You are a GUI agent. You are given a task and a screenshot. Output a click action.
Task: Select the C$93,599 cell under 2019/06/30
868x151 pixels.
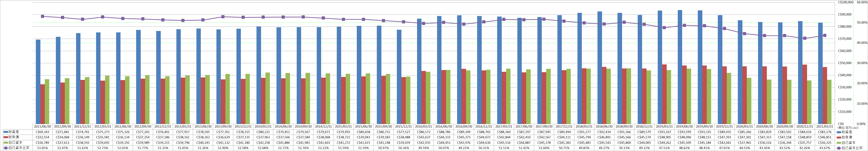coord(685,132)
